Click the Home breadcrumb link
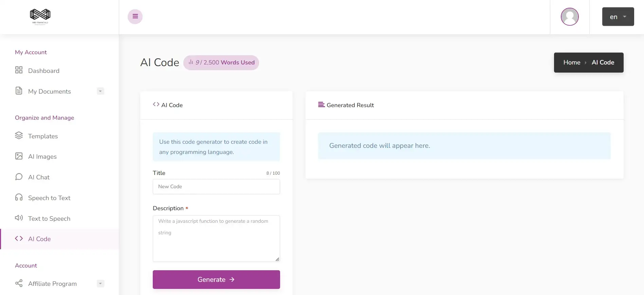The width and height of the screenshot is (644, 295). click(572, 62)
